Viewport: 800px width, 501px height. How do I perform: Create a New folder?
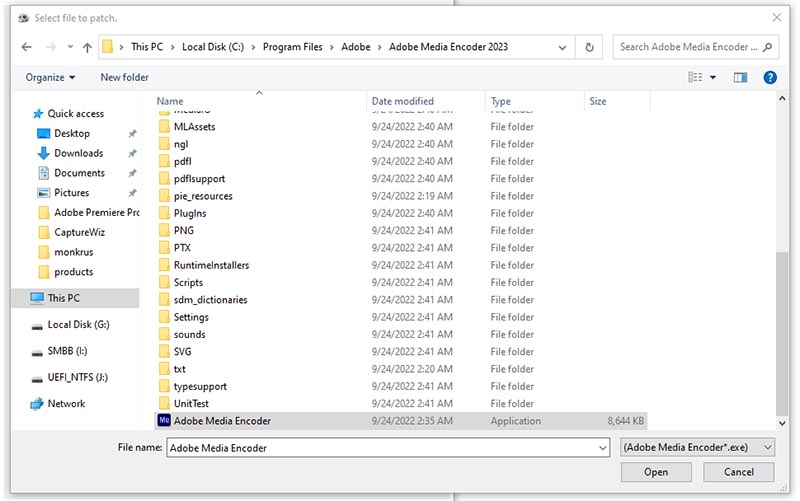click(x=124, y=78)
